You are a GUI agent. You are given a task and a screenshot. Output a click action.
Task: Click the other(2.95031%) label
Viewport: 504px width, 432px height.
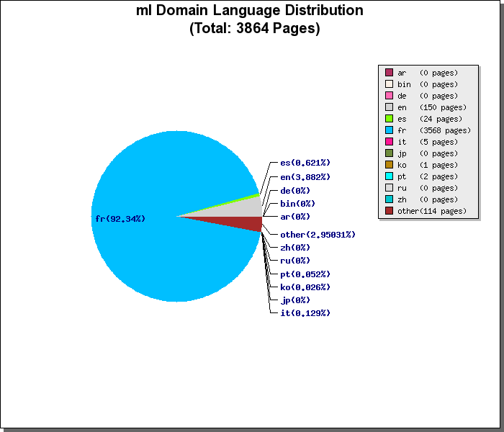(x=318, y=235)
